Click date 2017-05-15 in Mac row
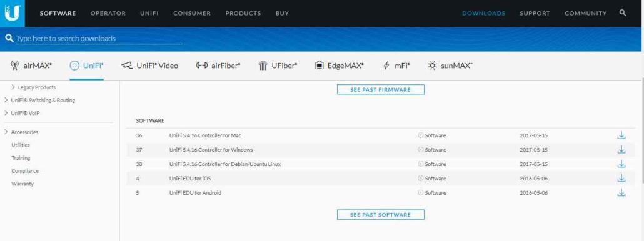 point(533,135)
